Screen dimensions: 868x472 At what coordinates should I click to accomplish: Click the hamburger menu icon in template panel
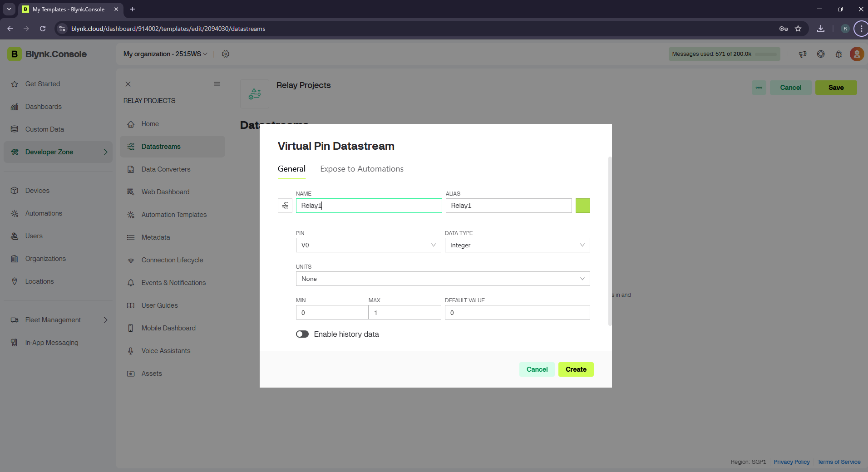click(217, 84)
